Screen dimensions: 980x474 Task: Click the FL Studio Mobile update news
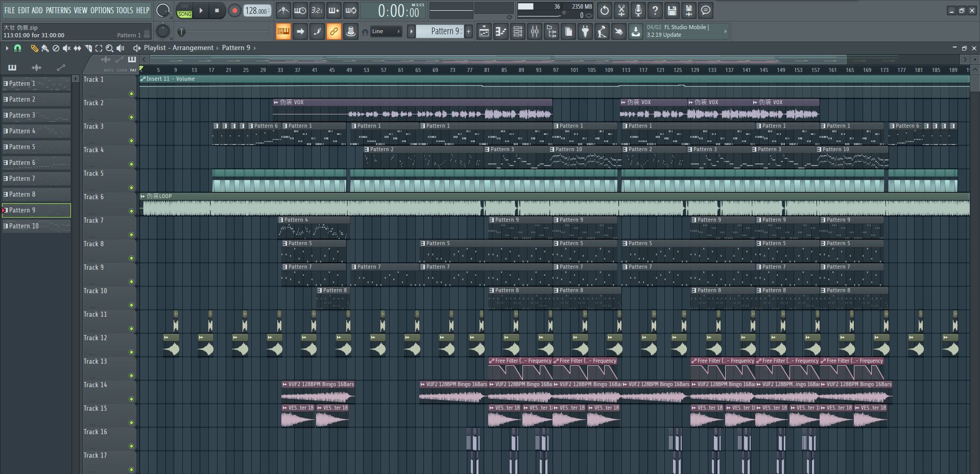(x=684, y=31)
